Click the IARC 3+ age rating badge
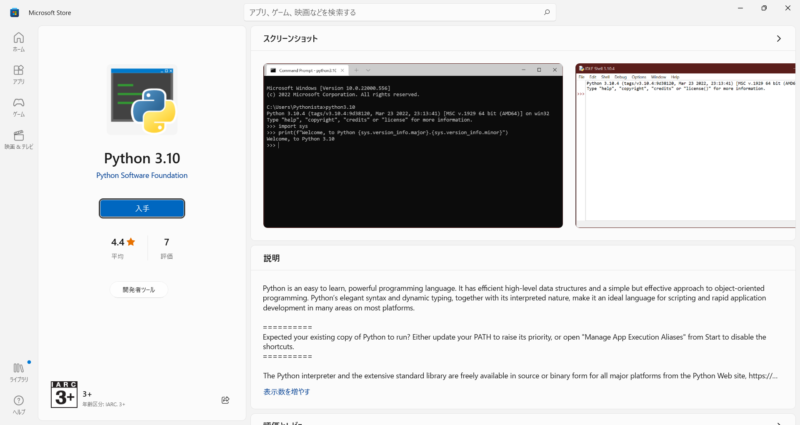The height and width of the screenshot is (425, 800). [x=63, y=394]
